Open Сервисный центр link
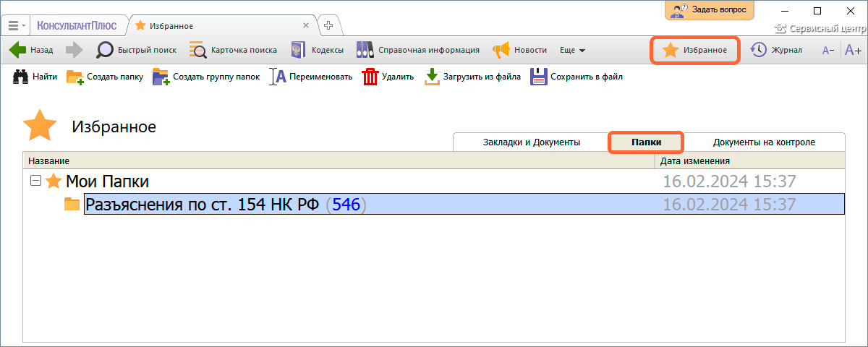The image size is (868, 347). pyautogui.click(x=820, y=29)
